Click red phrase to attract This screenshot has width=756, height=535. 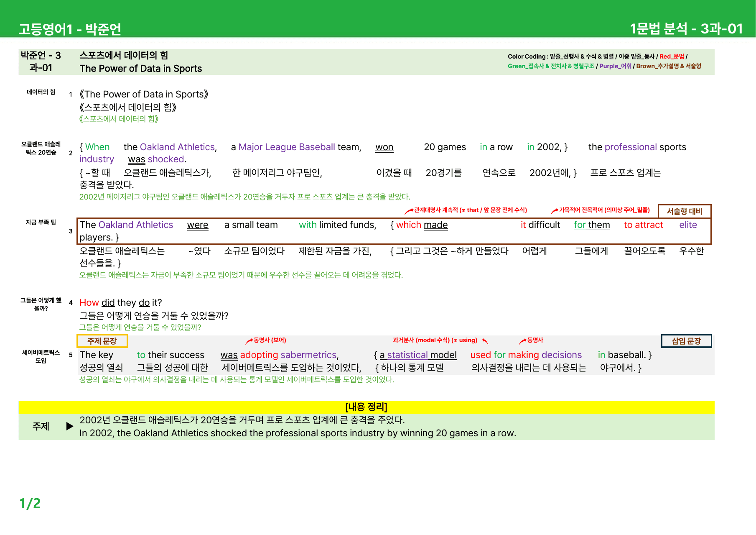pyautogui.click(x=644, y=225)
